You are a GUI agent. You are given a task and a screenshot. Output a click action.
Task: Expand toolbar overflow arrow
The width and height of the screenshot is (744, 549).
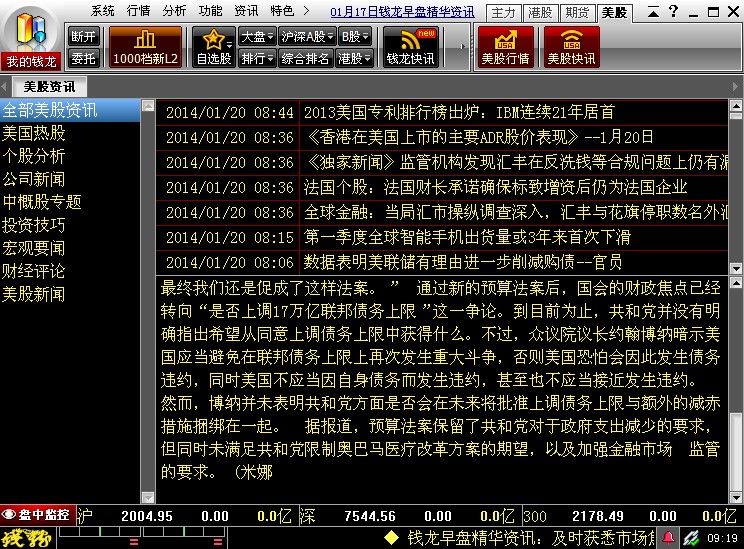click(462, 47)
